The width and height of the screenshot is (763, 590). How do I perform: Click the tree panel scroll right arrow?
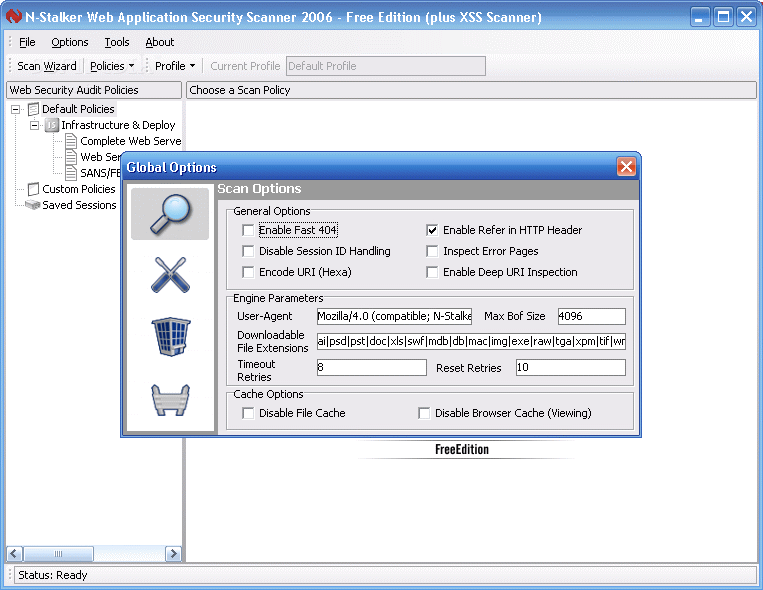click(x=173, y=554)
